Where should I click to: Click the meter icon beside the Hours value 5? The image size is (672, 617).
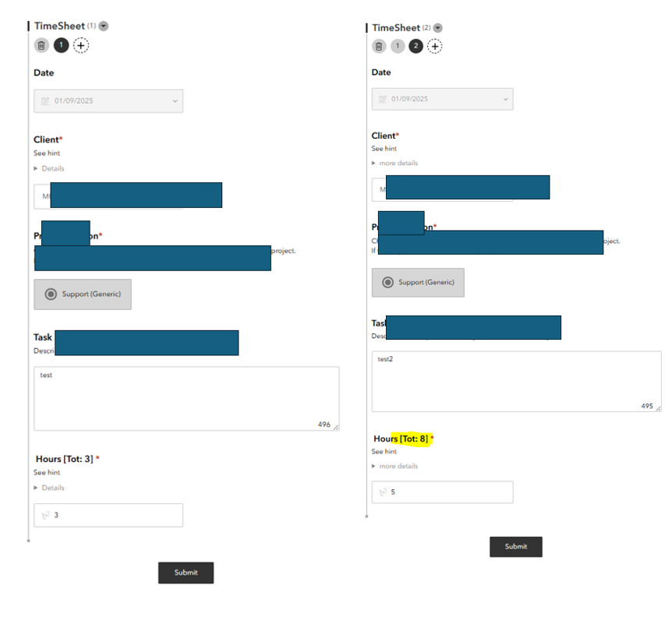tap(383, 492)
